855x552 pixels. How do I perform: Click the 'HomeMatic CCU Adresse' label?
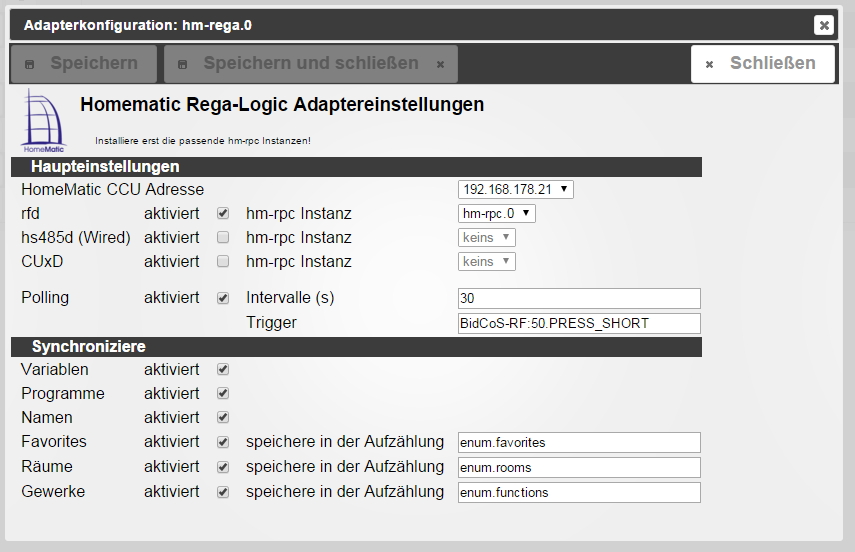[112, 189]
